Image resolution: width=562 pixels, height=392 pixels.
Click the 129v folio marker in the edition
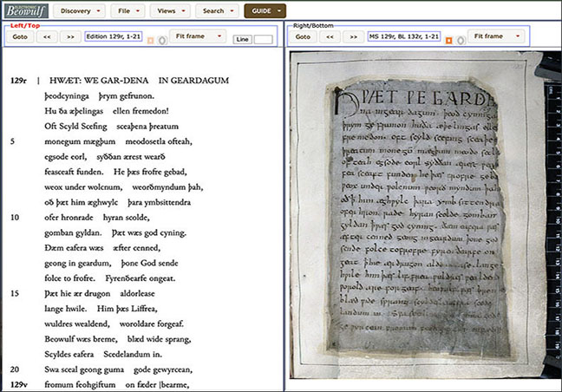(18, 385)
